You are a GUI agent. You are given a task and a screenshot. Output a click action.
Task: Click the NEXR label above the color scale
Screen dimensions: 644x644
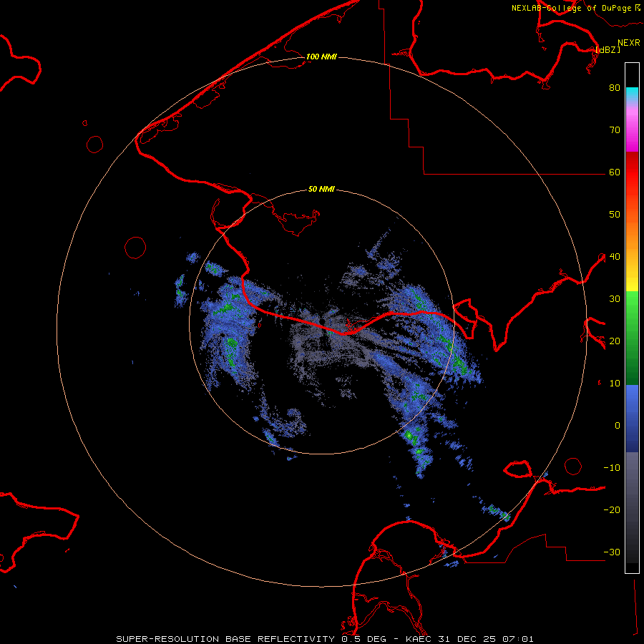[x=629, y=43]
